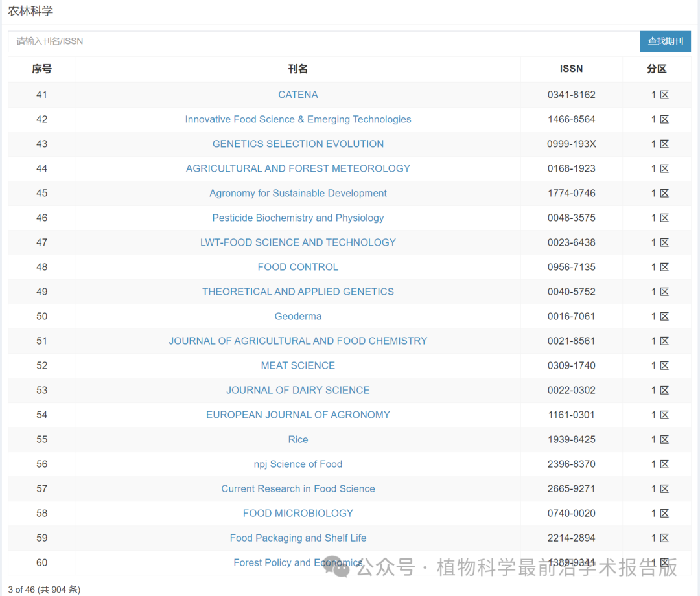Open Pesticide Biochemistry and Physiology
Screen dimensions: 700x596
[298, 218]
